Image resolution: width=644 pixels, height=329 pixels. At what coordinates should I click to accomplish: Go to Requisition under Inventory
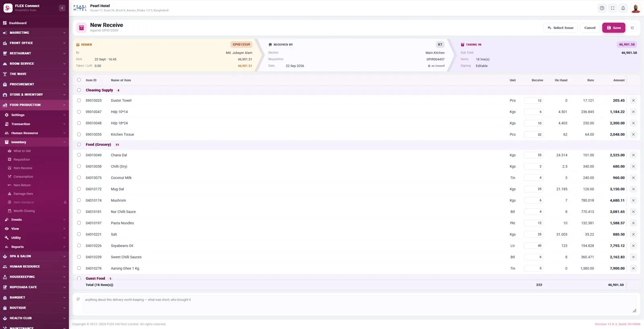coord(22,159)
